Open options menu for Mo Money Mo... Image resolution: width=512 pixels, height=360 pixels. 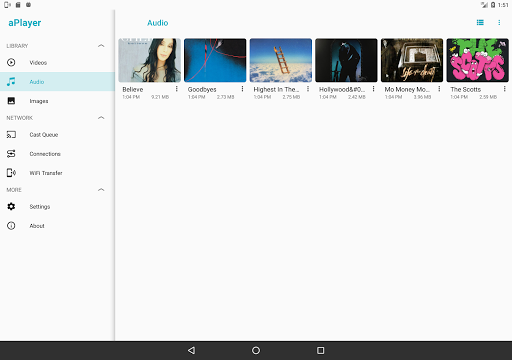point(439,89)
